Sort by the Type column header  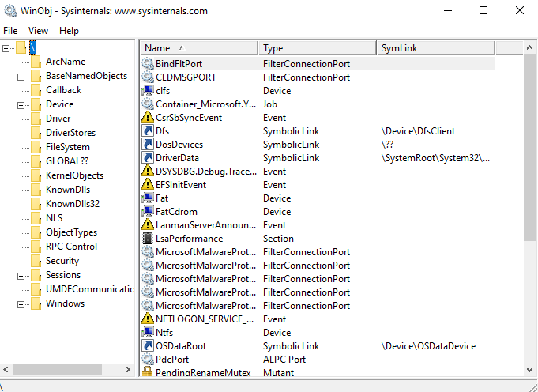point(318,47)
